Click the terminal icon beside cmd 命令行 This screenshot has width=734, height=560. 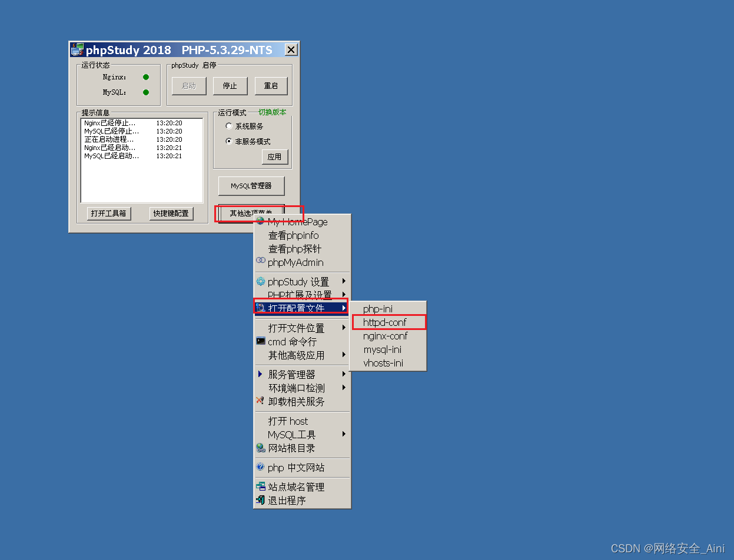click(x=261, y=341)
